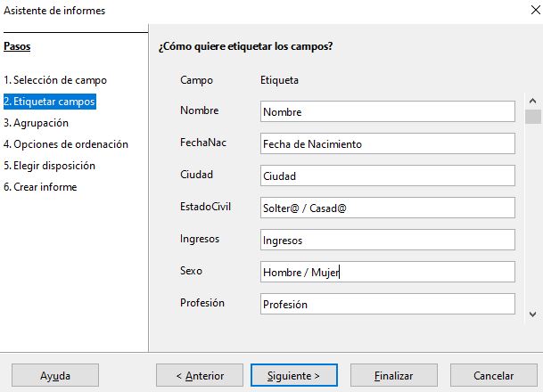Cancel the report wizard
Viewport: 543px width, 392px height.
click(x=493, y=375)
